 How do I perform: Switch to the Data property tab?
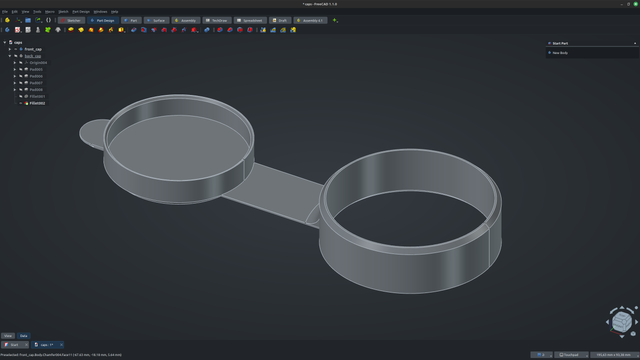(x=24, y=336)
